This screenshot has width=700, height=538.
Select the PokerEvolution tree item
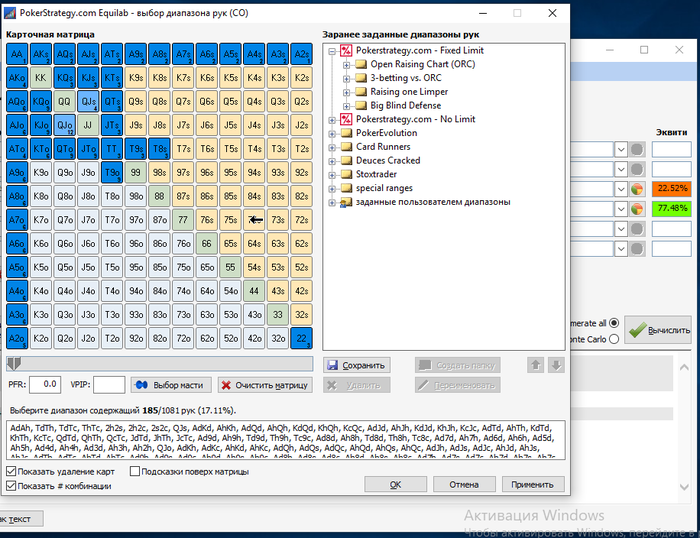click(387, 133)
